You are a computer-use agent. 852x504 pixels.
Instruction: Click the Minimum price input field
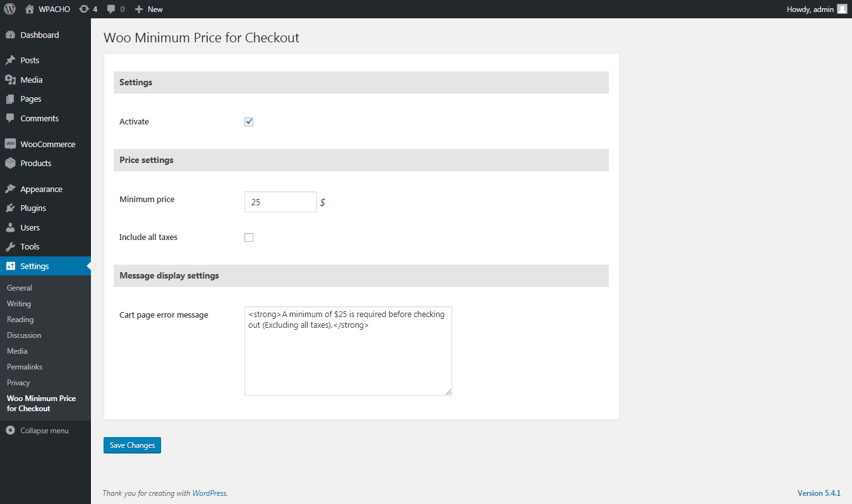(280, 202)
